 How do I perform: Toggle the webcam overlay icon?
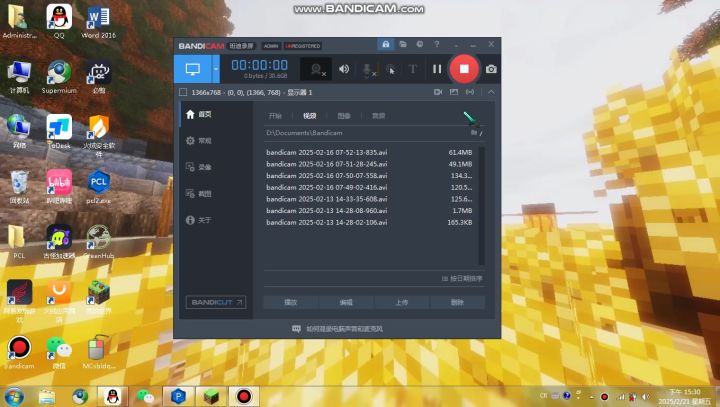[x=316, y=69]
